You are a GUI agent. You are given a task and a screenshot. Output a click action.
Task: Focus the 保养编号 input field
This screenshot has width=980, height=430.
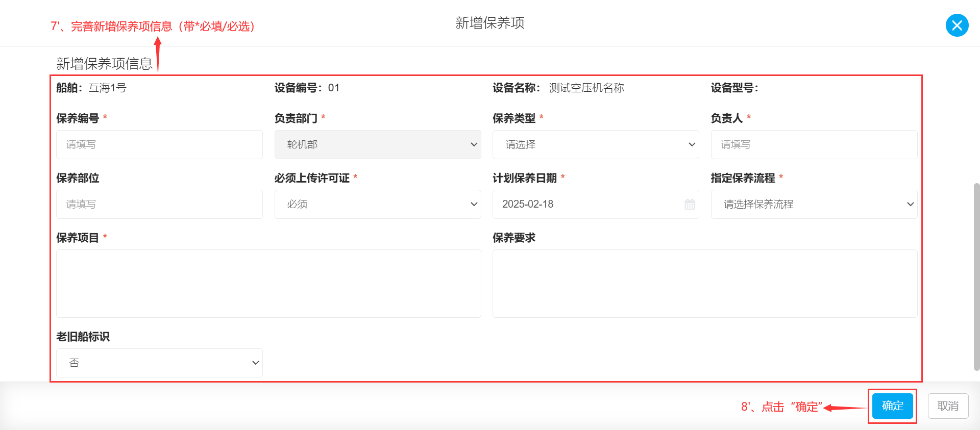159,144
